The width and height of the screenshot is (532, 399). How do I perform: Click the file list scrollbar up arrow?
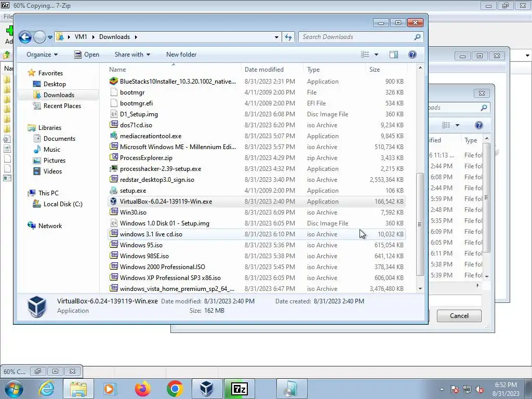coord(420,68)
